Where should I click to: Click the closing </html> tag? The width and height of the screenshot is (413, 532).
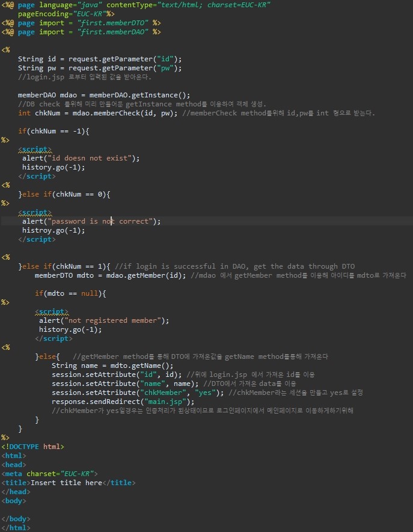point(16,528)
